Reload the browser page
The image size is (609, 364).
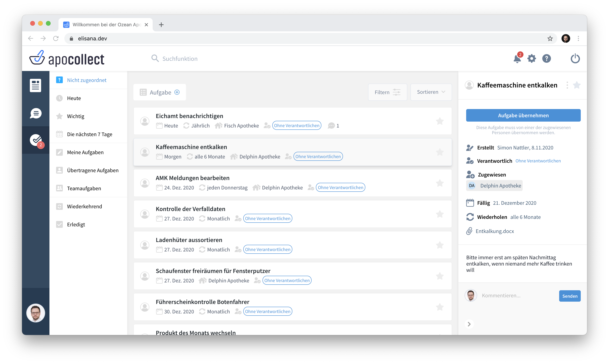pos(56,38)
